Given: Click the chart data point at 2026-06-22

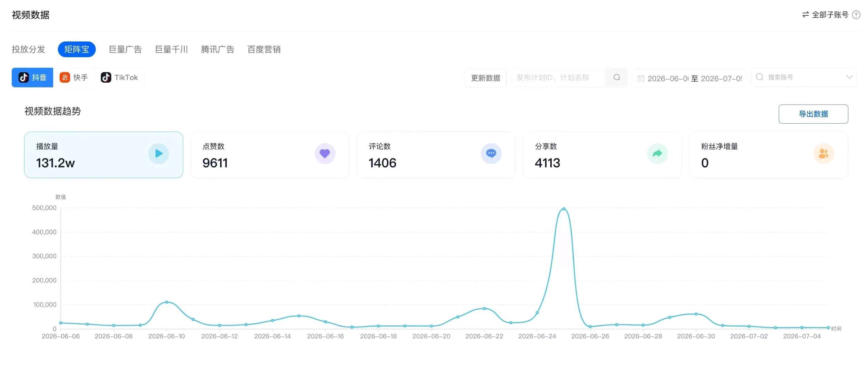Looking at the screenshot, I should click(484, 309).
